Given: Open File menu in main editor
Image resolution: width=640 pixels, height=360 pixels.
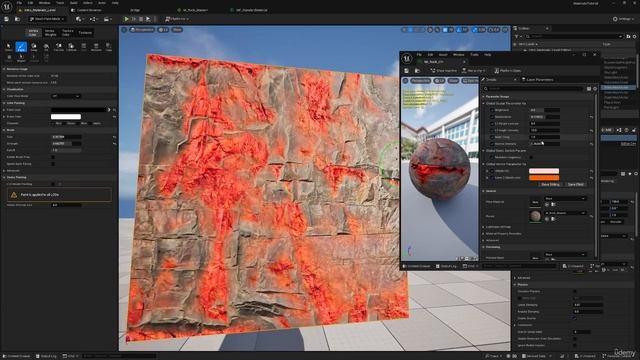Looking at the screenshot, I should pos(19,3).
